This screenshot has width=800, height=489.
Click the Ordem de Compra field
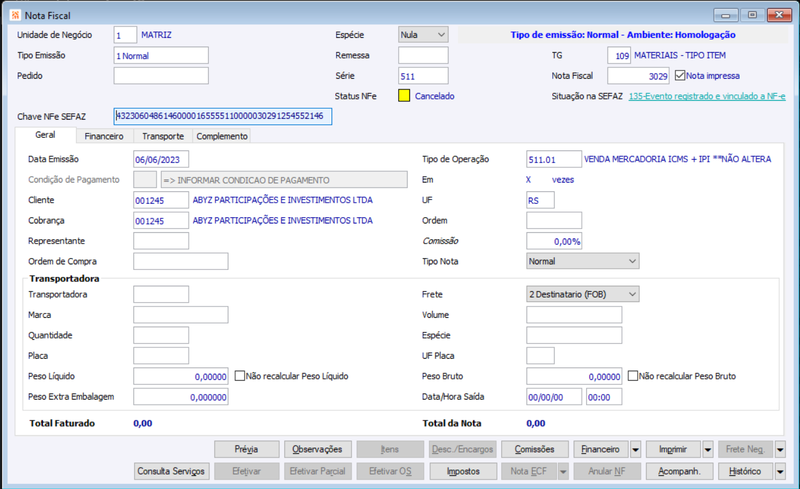pos(181,261)
